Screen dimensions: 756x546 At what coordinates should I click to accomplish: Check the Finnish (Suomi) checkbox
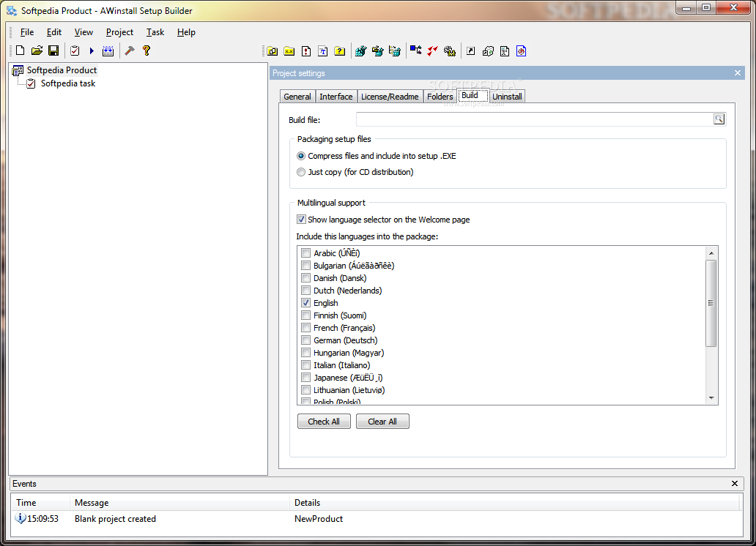click(x=305, y=315)
